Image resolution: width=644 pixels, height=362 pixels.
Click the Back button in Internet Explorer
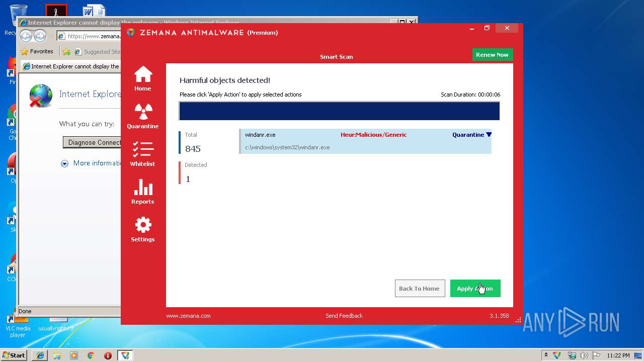(26, 36)
